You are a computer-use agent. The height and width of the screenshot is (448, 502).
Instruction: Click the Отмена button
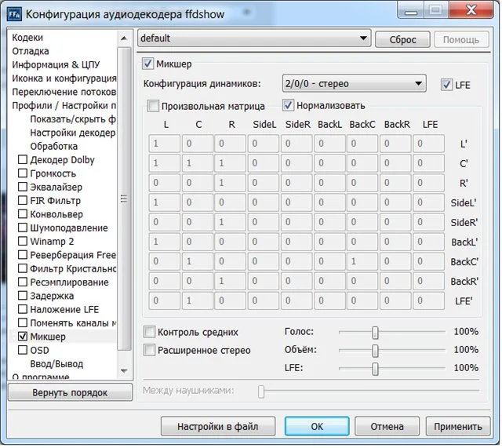388,427
